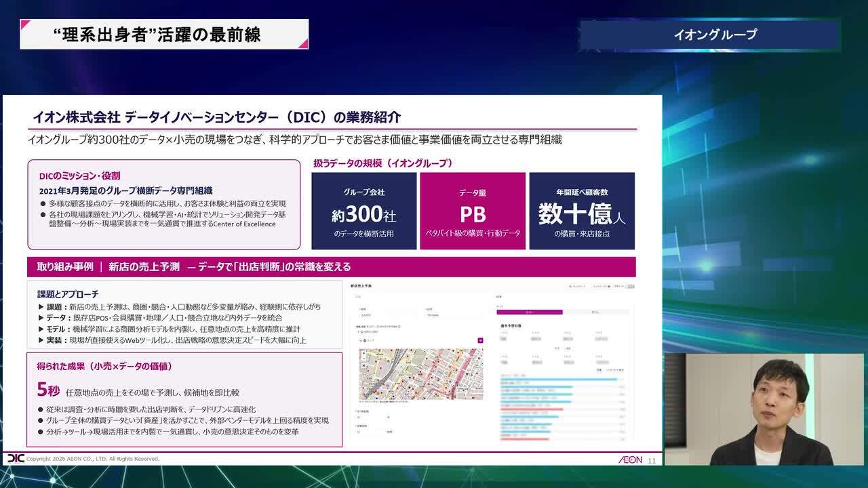Click the street map thumbnail
868x488 pixels.
420,374
